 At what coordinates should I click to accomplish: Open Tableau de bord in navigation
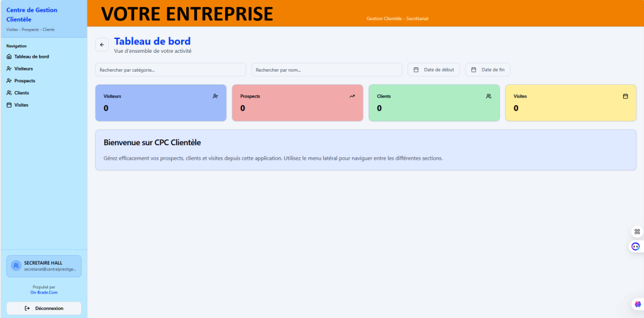click(x=31, y=57)
